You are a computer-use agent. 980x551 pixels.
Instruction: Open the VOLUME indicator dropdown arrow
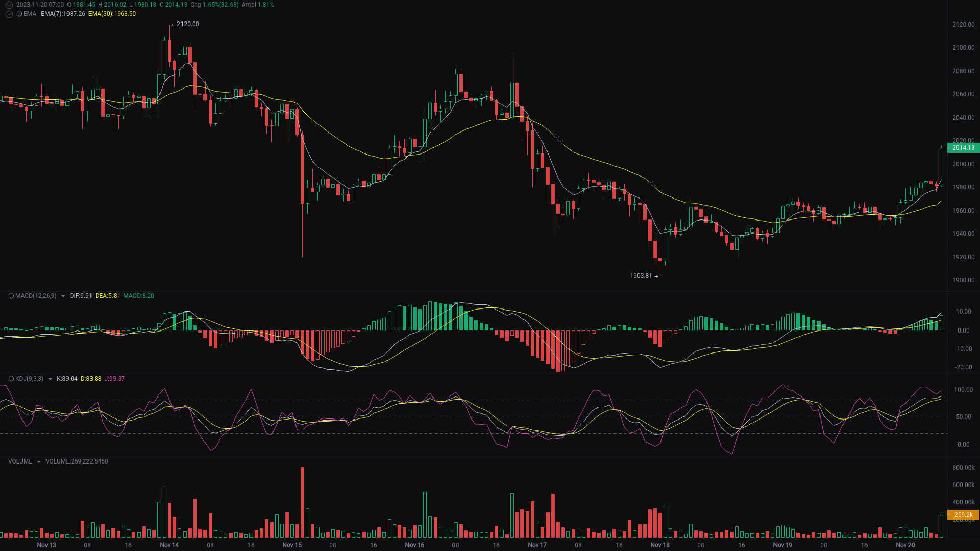pyautogui.click(x=39, y=462)
